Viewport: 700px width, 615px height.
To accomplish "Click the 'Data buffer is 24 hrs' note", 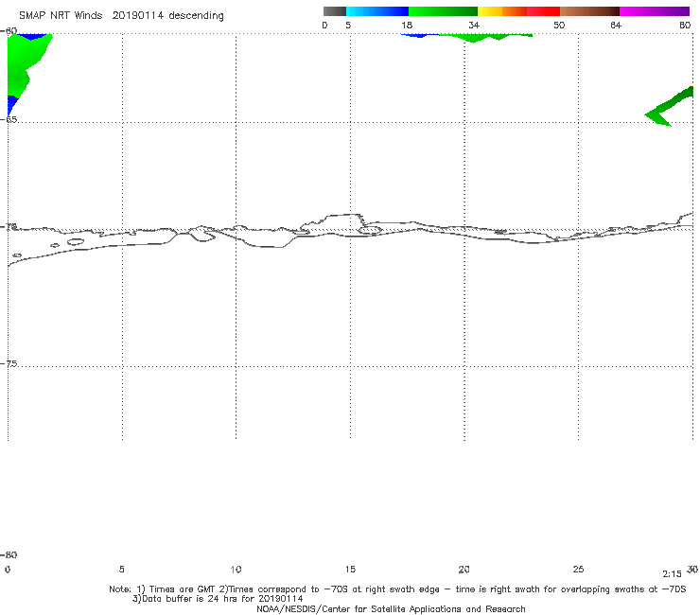I will pos(218,599).
